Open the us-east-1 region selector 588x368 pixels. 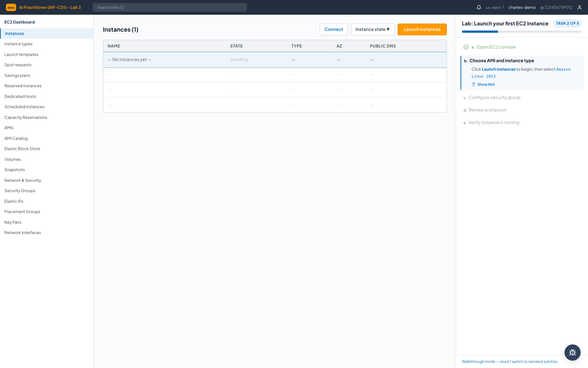[495, 7]
